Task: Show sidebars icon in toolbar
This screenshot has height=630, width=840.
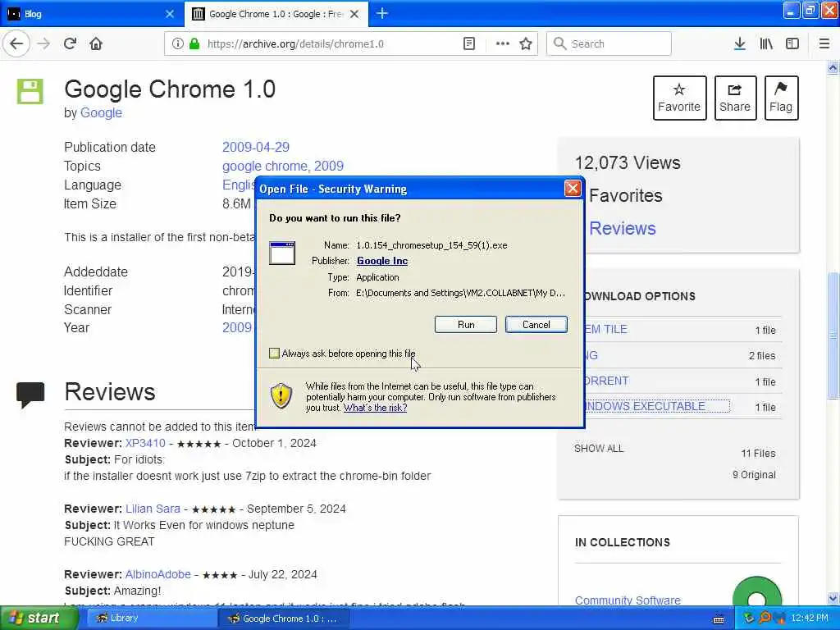Action: click(792, 44)
